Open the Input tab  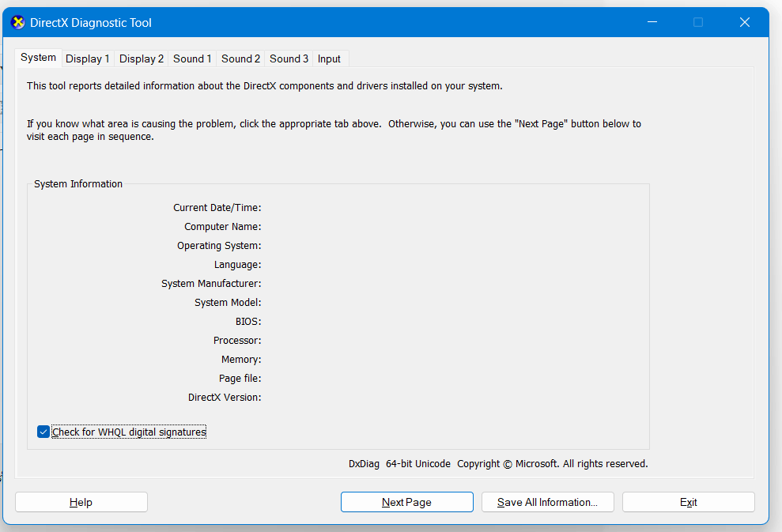tap(329, 58)
